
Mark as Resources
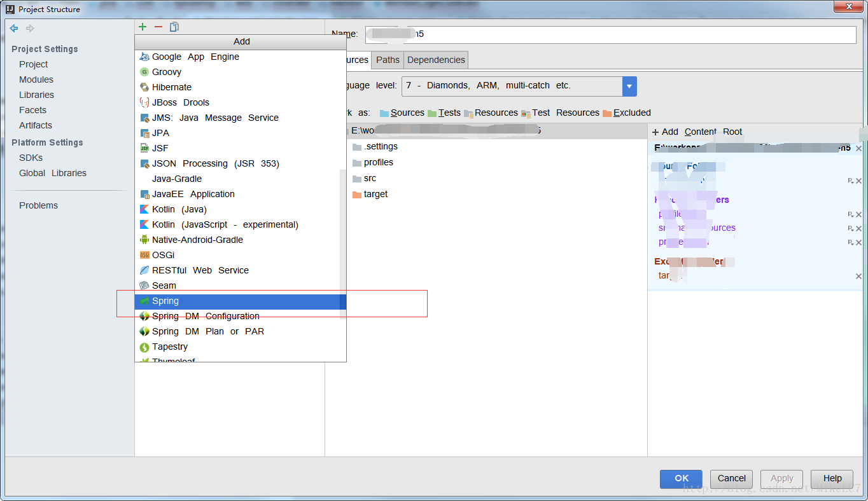click(x=491, y=113)
